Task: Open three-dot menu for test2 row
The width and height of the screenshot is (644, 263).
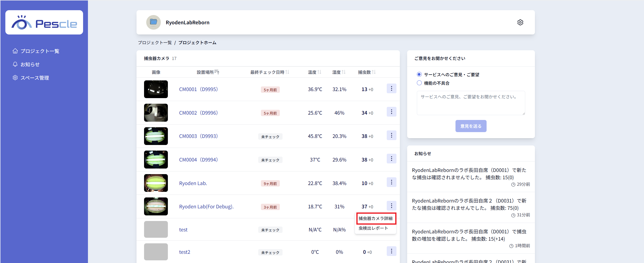Action: (x=391, y=251)
